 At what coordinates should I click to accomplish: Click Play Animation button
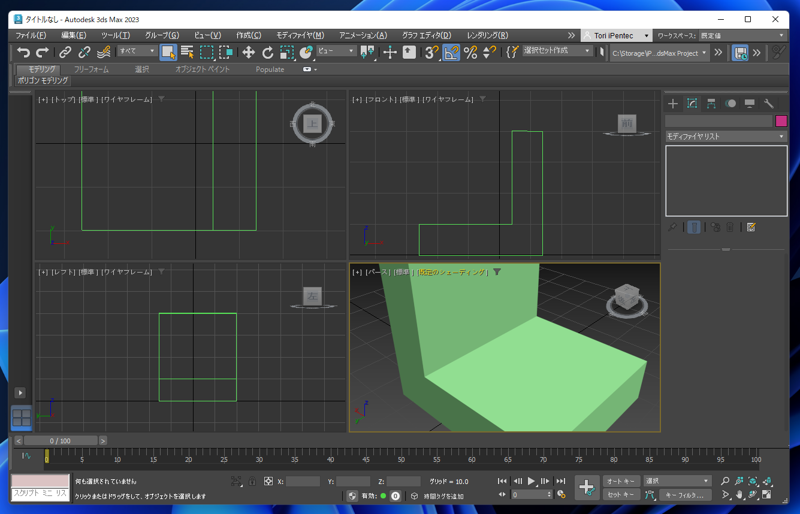[x=531, y=481]
